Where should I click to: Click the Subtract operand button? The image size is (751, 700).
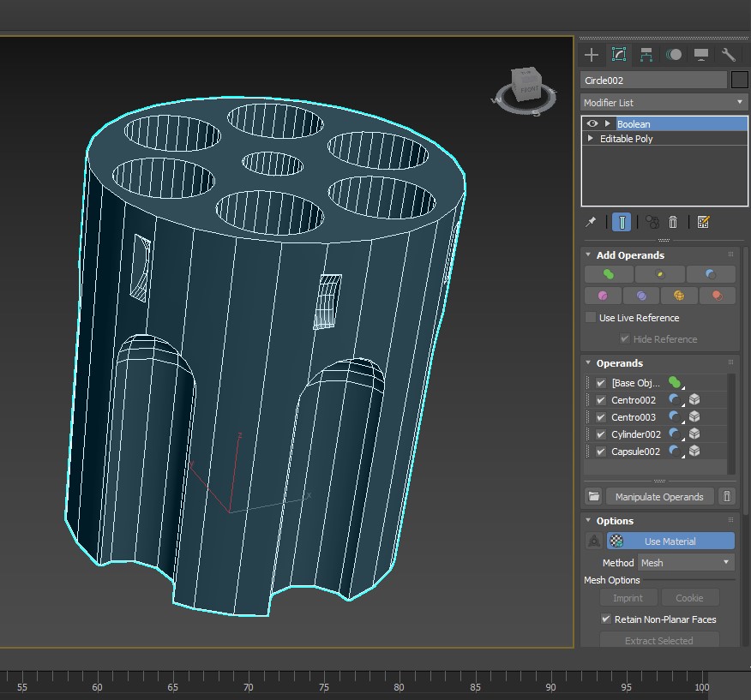coord(711,274)
